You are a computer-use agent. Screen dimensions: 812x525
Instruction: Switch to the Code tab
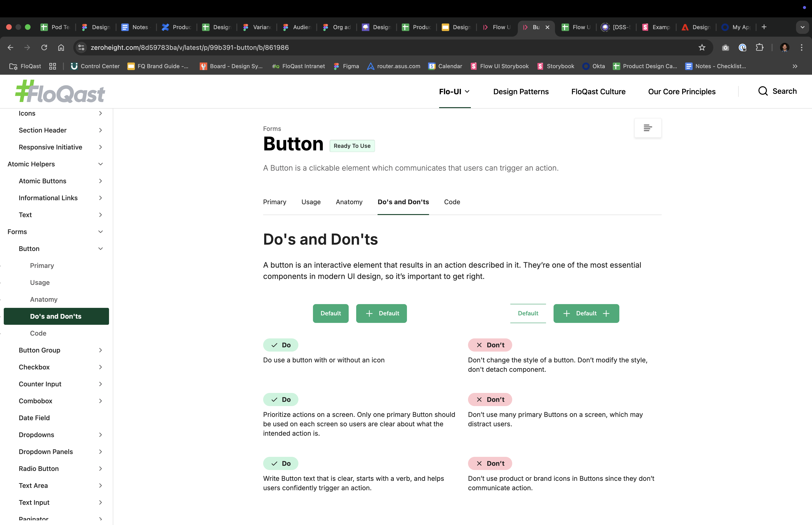[x=452, y=202]
